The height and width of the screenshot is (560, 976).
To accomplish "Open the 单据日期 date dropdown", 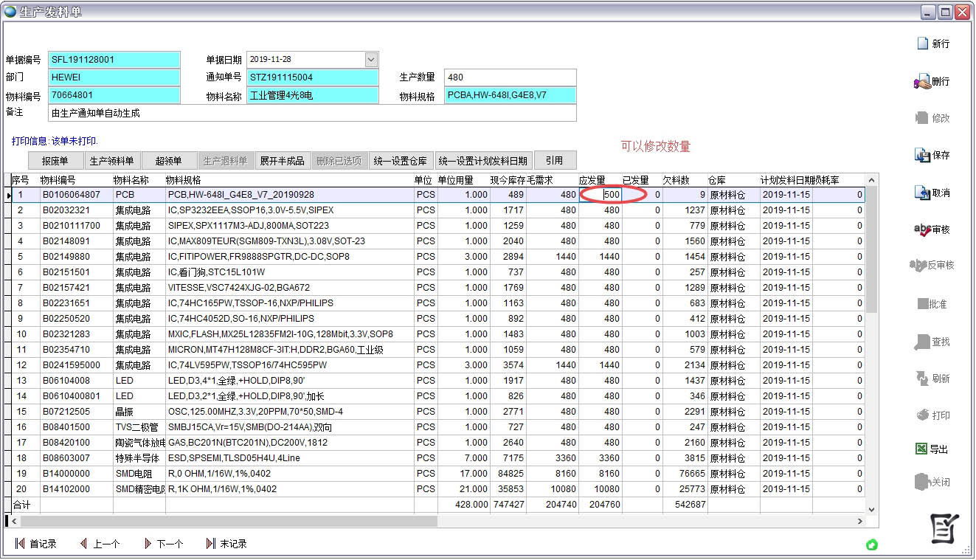I will click(371, 60).
